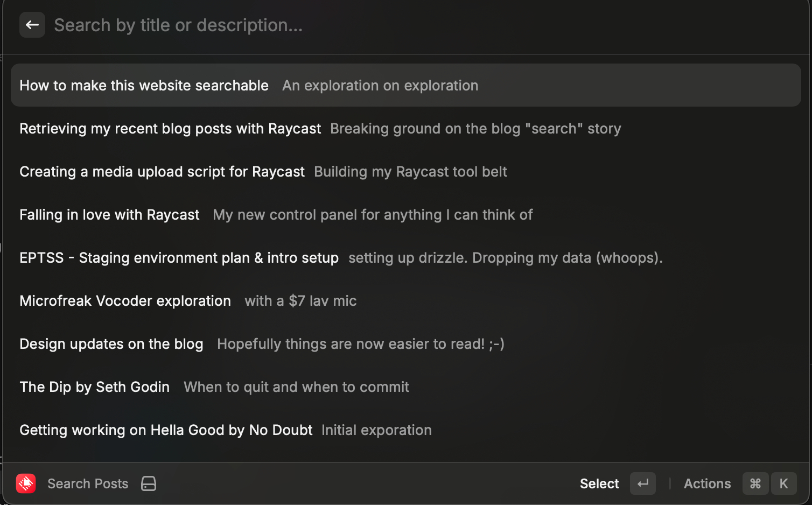Click the Select button in the footer
The image size is (812, 505).
point(599,483)
